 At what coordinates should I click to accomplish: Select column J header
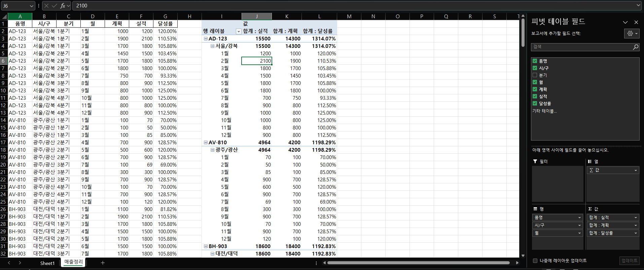coord(257,17)
